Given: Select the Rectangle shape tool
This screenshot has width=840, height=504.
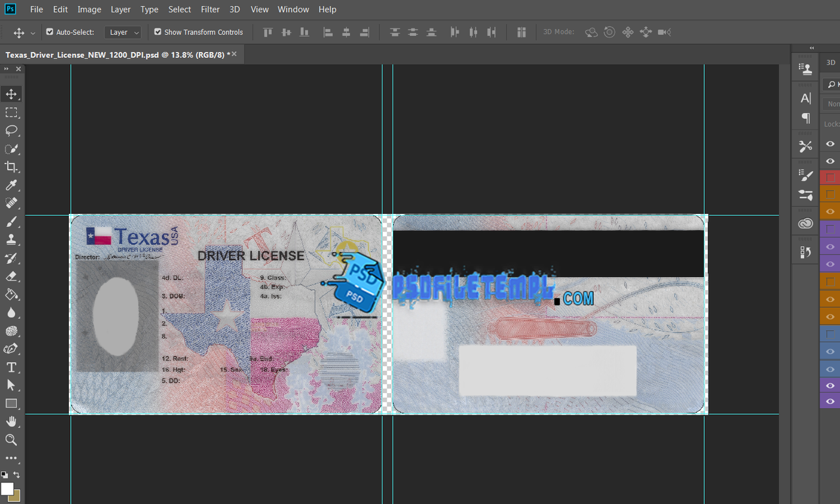Looking at the screenshot, I should pyautogui.click(x=11, y=404).
